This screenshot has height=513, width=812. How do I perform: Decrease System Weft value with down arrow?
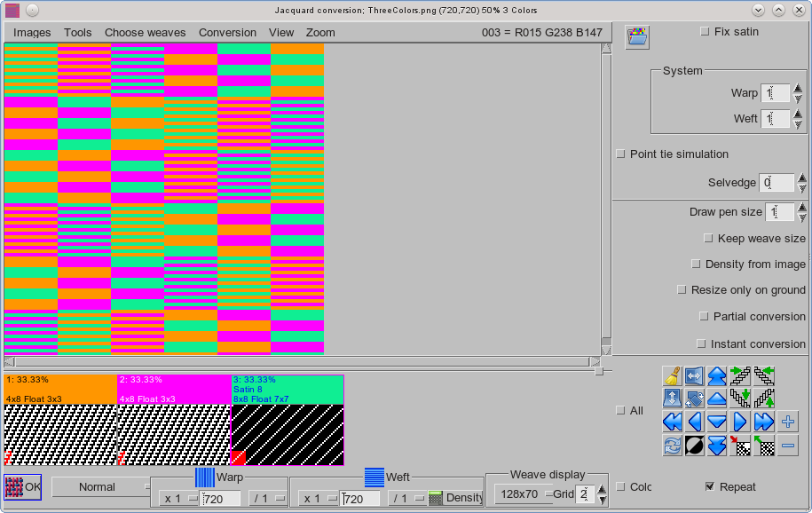[798, 124]
